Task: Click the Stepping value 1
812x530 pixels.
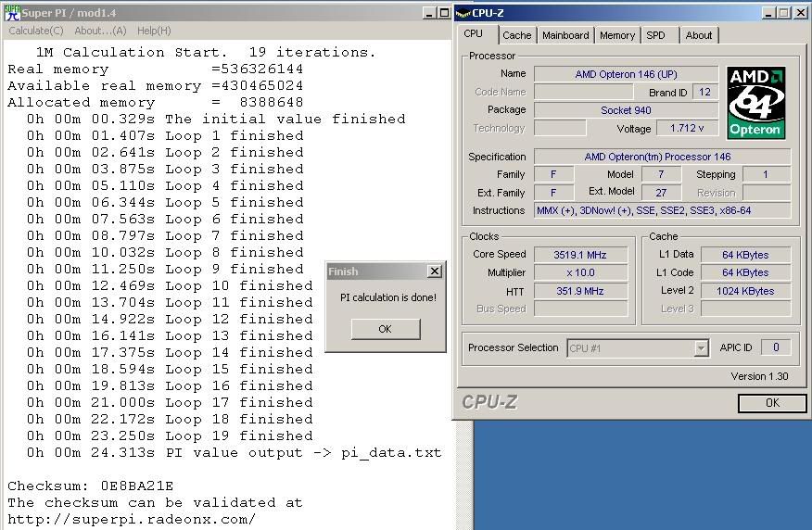Action: click(767, 174)
